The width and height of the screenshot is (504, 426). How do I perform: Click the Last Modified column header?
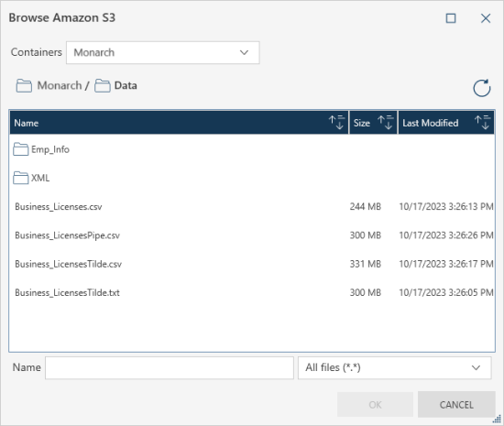446,123
